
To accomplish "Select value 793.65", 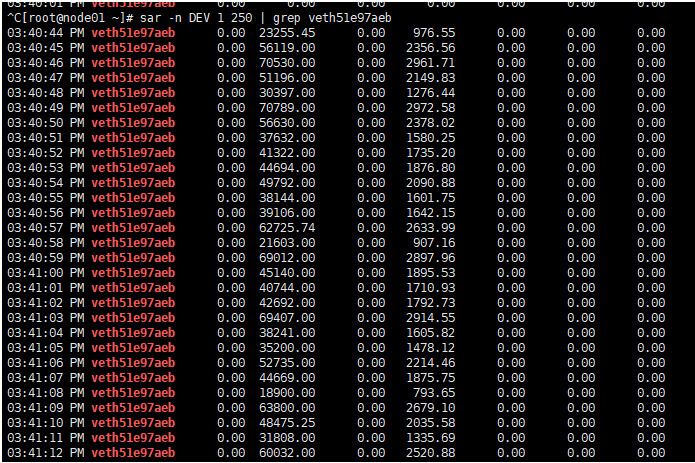I will 434,393.
